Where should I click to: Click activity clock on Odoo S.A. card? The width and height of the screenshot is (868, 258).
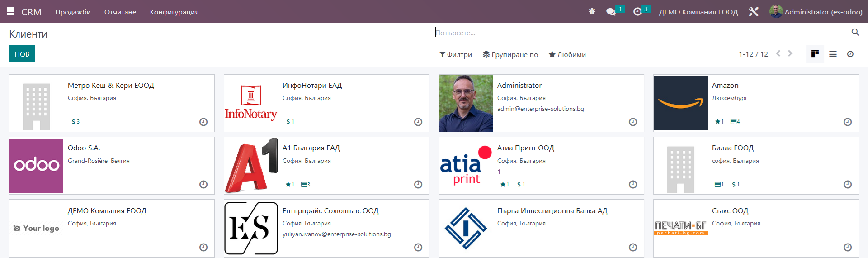203,184
